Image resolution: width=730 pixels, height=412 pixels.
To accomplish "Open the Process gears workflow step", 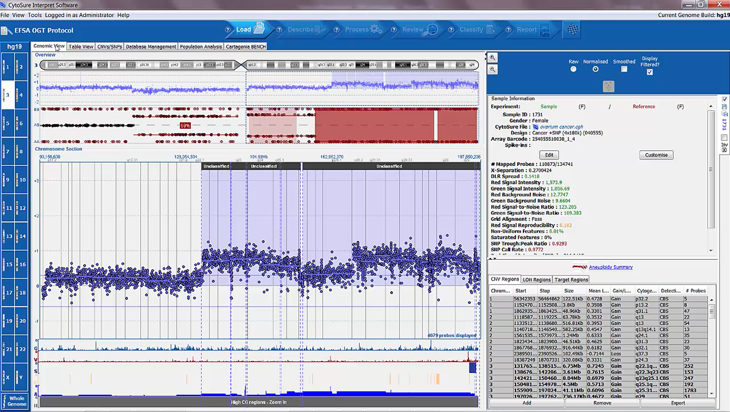I will point(364,29).
